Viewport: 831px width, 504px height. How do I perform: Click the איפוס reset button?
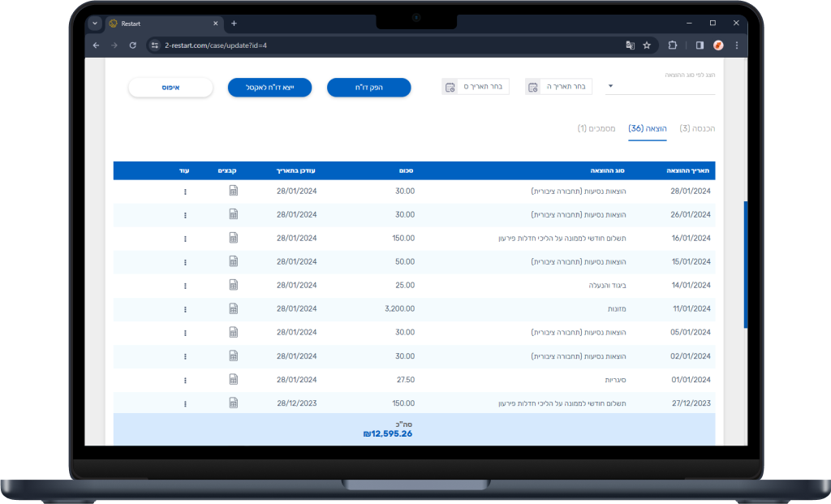(x=170, y=88)
